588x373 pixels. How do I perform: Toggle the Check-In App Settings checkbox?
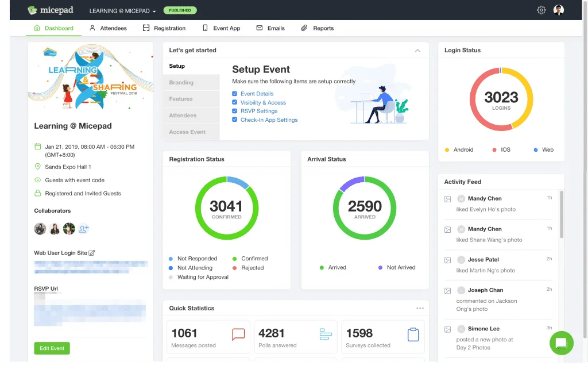[233, 120]
